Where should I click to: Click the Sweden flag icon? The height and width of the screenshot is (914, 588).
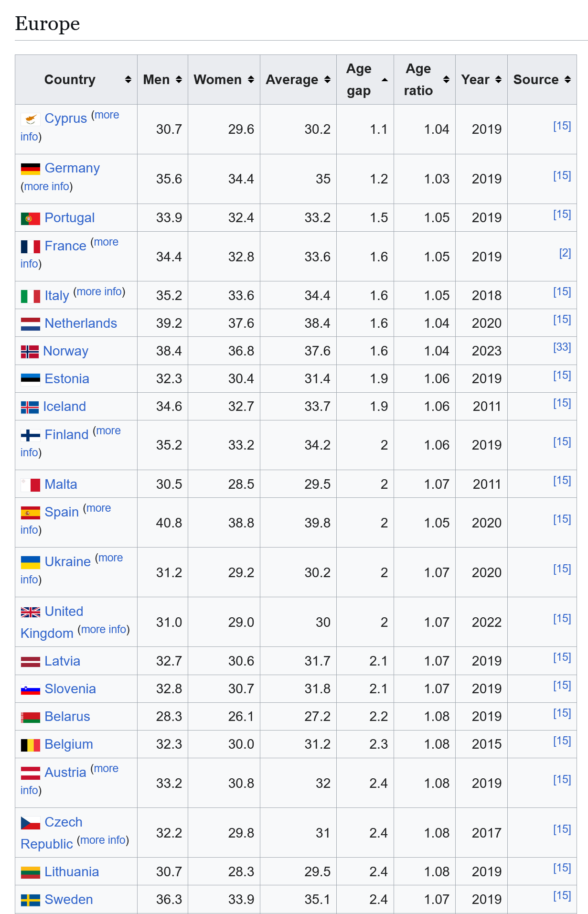click(31, 900)
